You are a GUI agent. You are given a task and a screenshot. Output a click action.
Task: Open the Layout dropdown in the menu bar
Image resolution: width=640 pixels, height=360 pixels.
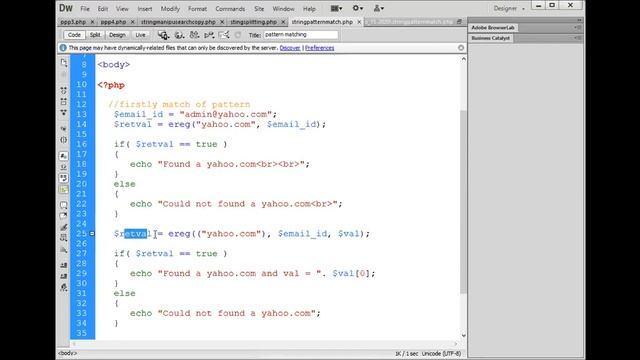[x=336, y=8]
